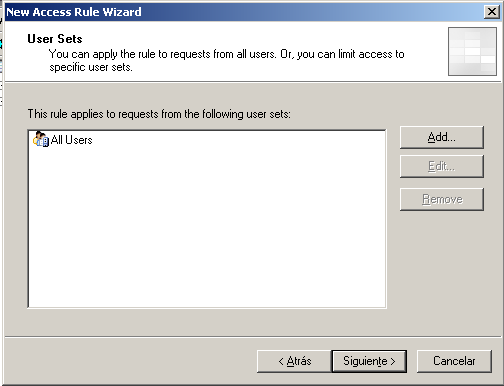Go back with the Atrás button

(294, 361)
